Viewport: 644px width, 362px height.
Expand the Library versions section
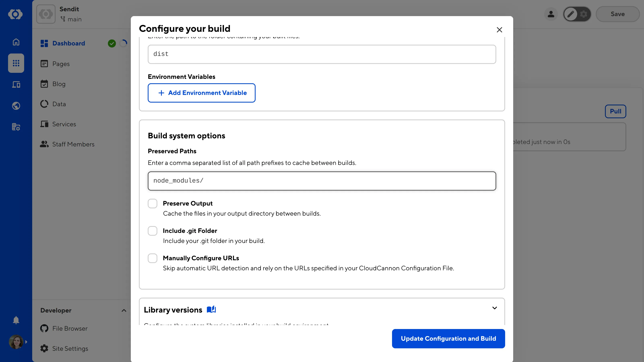[x=494, y=308]
